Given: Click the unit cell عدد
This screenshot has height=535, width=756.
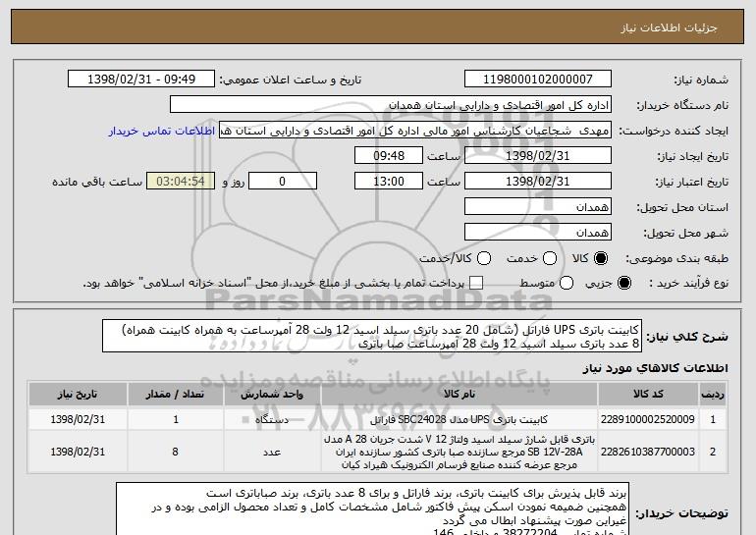Looking at the screenshot, I should (x=272, y=453).
